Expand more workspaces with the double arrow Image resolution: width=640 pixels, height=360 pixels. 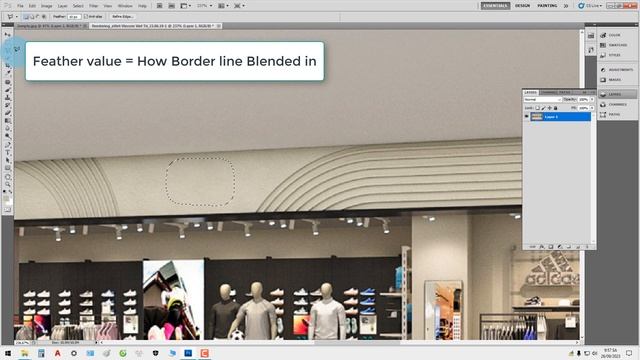tap(566, 6)
